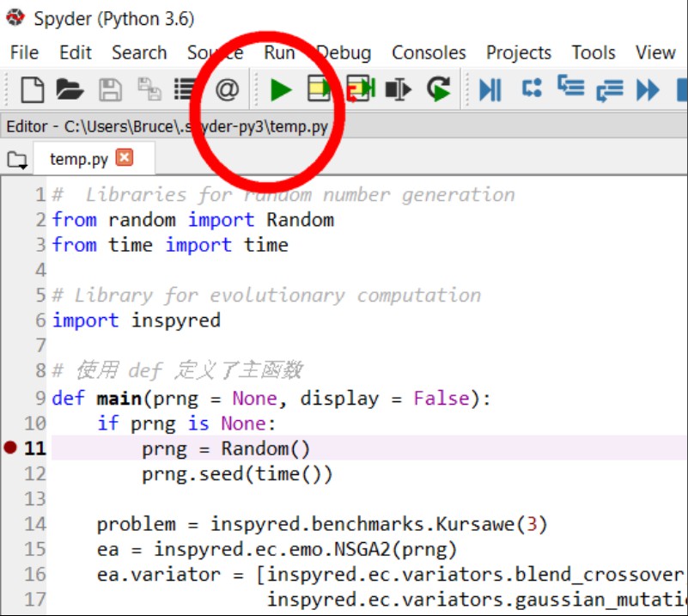Click the editor file path title bar
Viewport: 688px width, 616px height.
point(344,127)
